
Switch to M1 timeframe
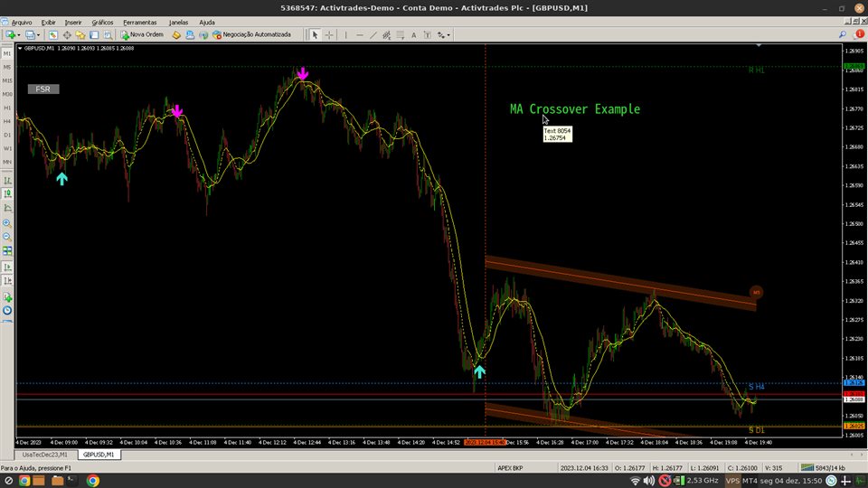tap(7, 53)
